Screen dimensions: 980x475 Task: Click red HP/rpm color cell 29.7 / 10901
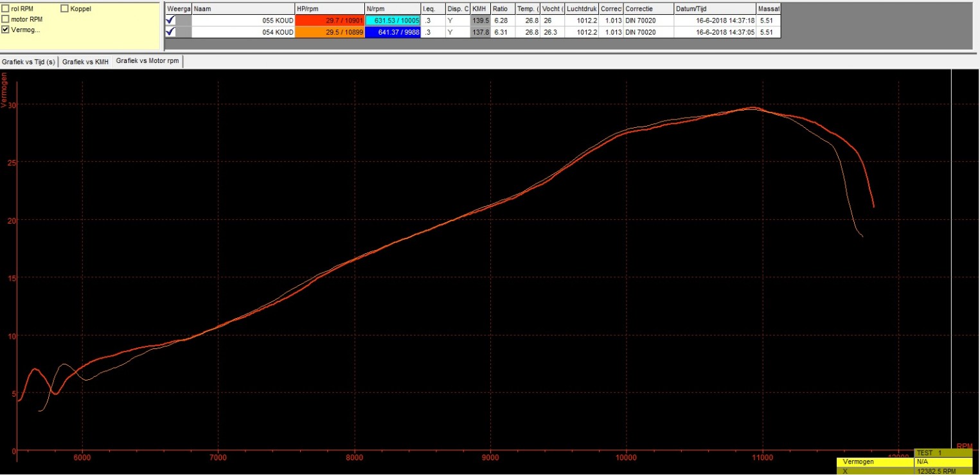point(330,21)
